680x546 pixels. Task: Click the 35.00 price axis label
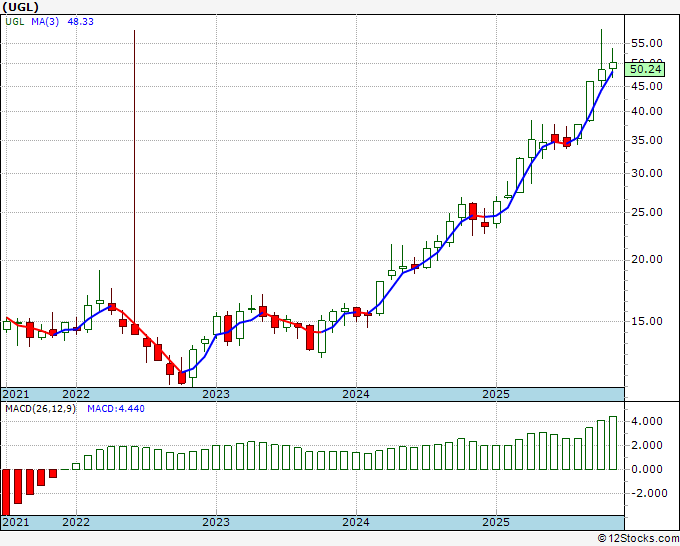tap(648, 141)
